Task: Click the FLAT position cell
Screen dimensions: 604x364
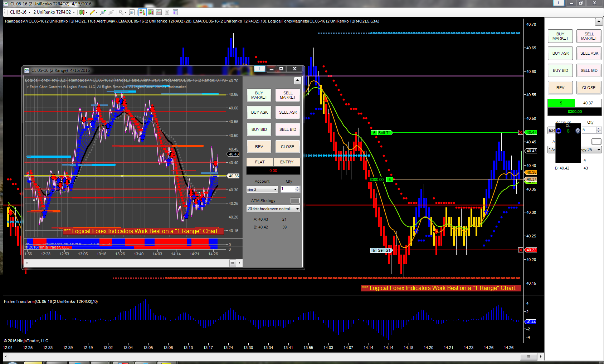Action: coord(260,162)
